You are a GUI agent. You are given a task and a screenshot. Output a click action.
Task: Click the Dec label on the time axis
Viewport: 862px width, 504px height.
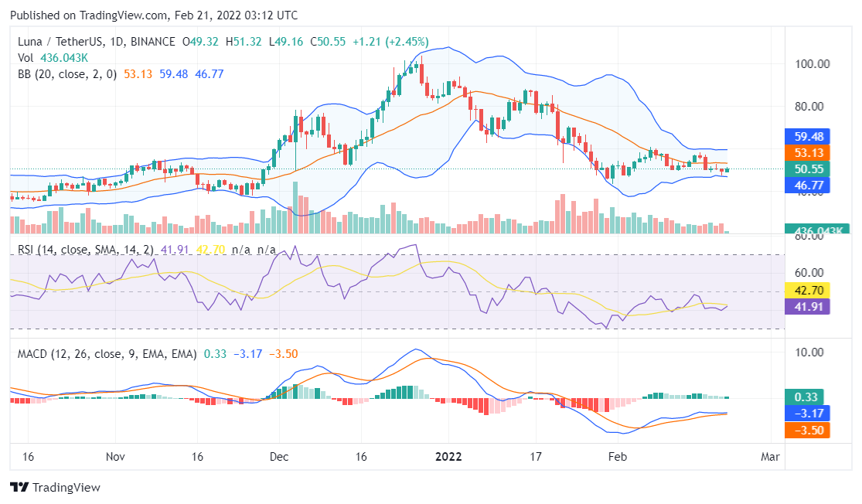point(281,455)
